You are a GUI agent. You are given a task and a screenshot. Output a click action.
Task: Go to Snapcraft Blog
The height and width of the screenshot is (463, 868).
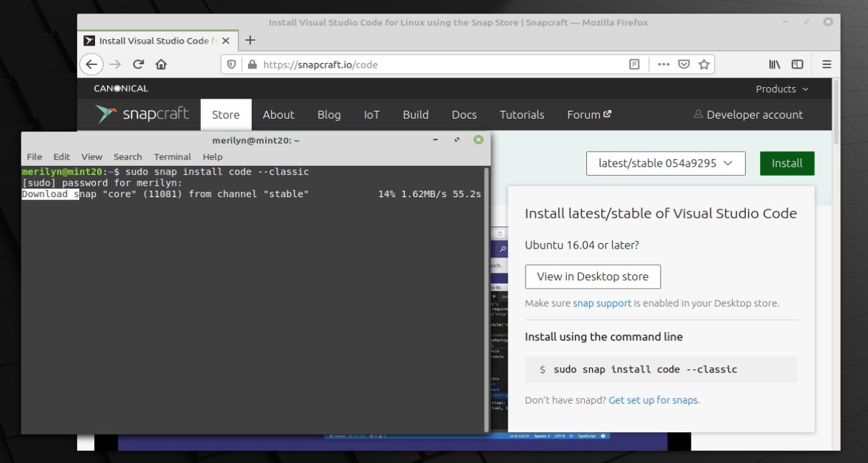click(x=329, y=114)
